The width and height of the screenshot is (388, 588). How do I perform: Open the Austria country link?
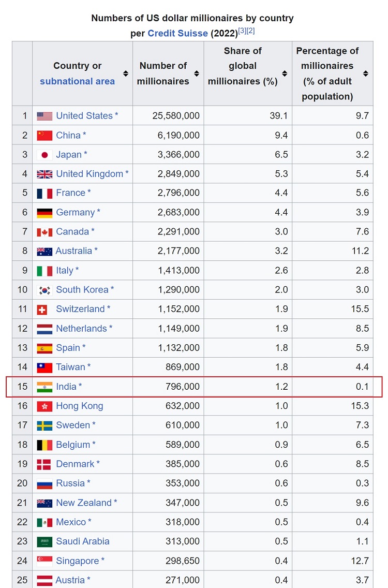70,580
